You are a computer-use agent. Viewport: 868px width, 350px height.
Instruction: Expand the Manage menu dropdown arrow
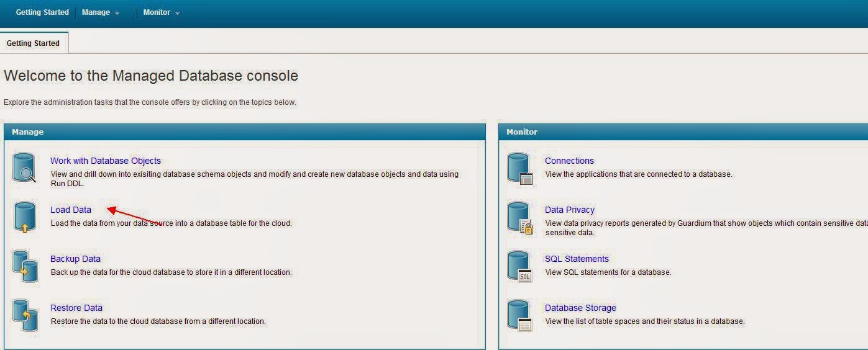pyautogui.click(x=117, y=13)
